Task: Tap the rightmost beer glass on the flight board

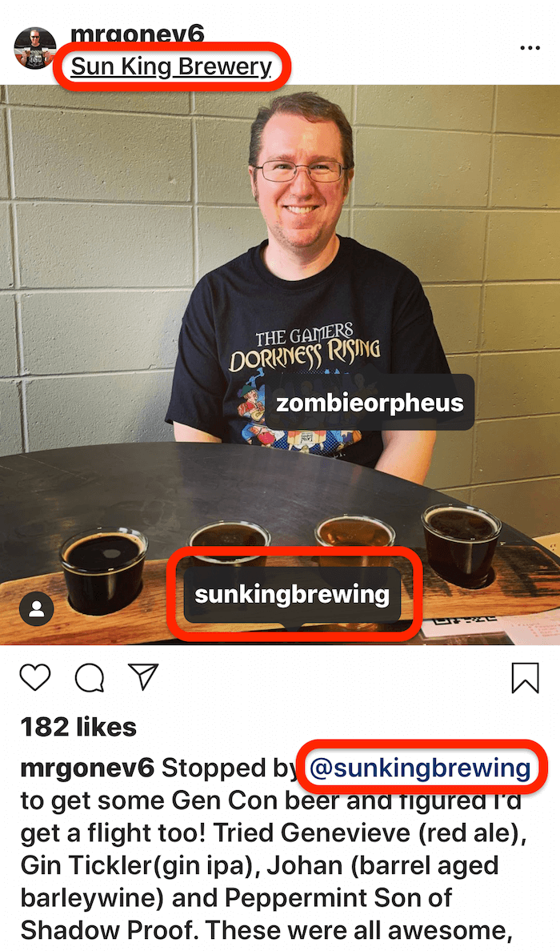Action: coord(462,544)
